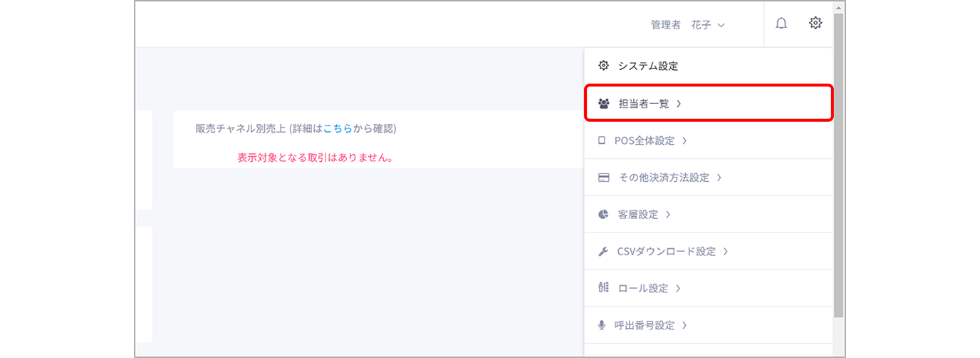Click the role icon beside ロール設定
The height and width of the screenshot is (358, 980).
[x=603, y=288]
